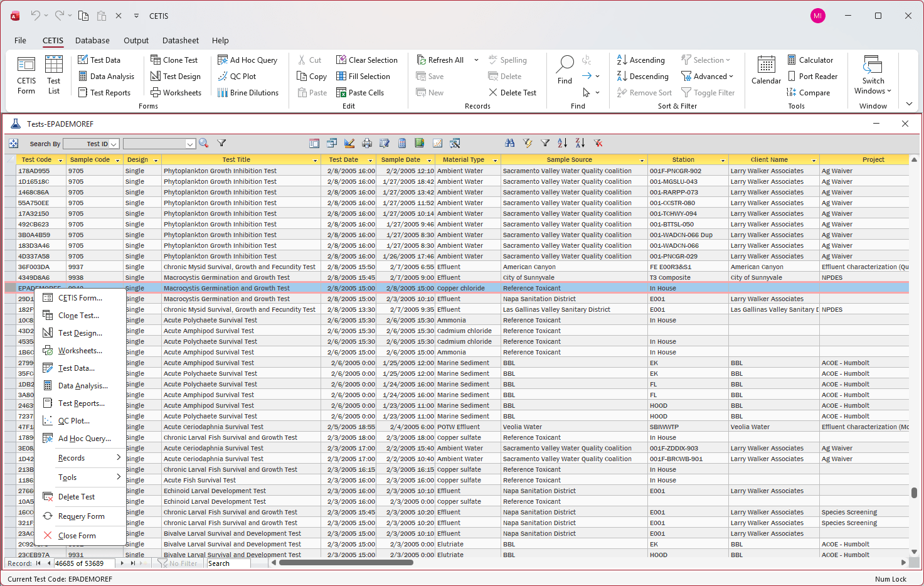The width and height of the screenshot is (924, 586).
Task: Open the Sample Code column filter arrow
Action: click(x=117, y=161)
